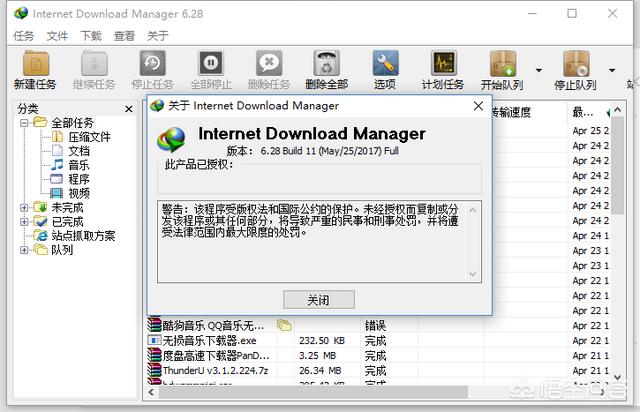Select download ThunderU v3.1.2.224.7z

tap(215, 371)
